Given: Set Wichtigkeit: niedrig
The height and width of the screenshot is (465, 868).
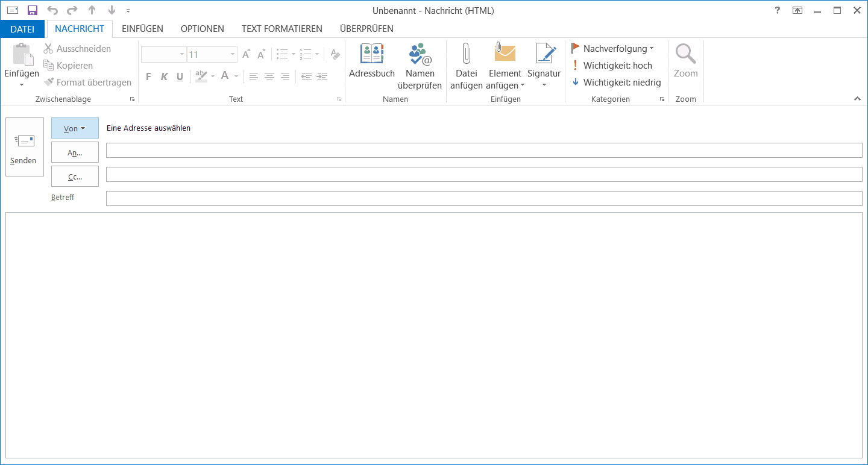Looking at the screenshot, I should pyautogui.click(x=616, y=83).
